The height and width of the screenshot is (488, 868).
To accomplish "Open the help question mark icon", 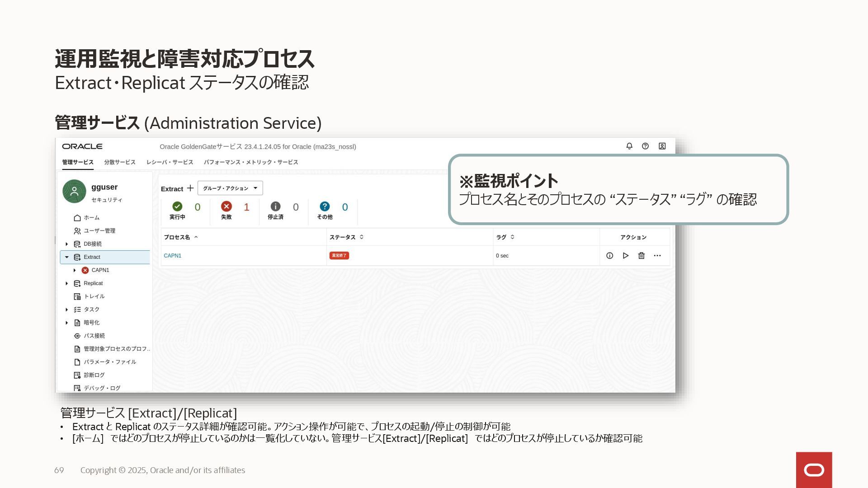I will coord(645,146).
